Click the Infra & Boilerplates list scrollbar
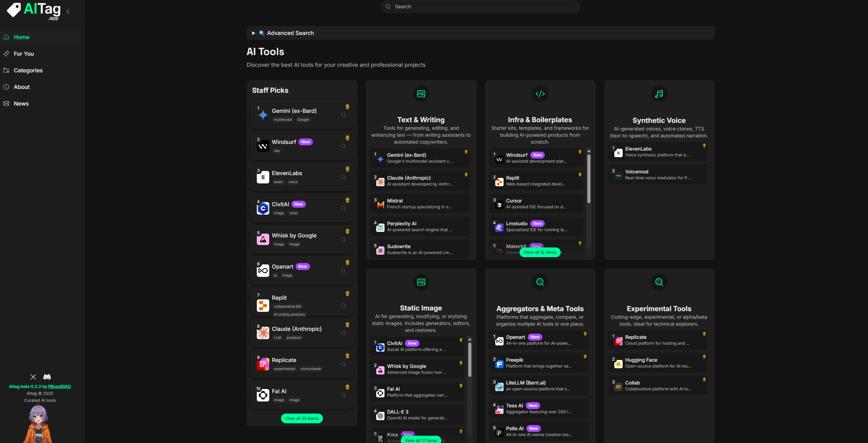Viewport: 868px width, 443px height. pos(589,179)
